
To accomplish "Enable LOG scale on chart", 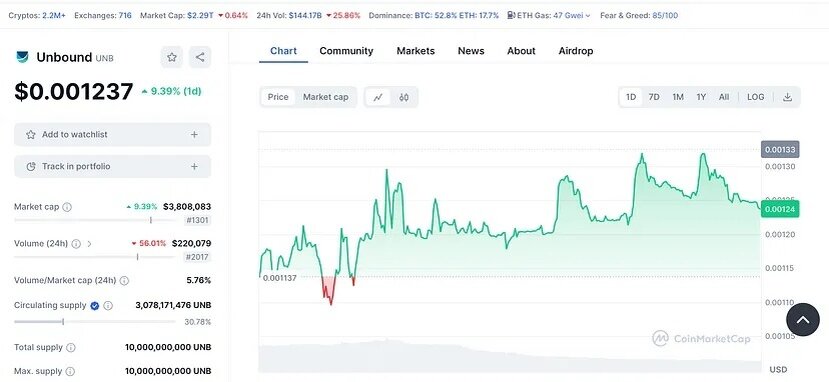I will click(756, 97).
